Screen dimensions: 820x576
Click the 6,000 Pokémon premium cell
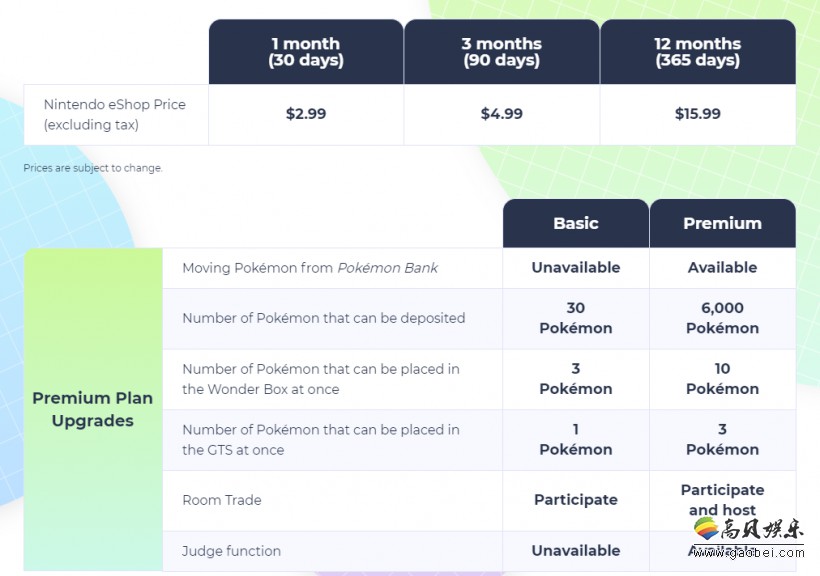[723, 318]
